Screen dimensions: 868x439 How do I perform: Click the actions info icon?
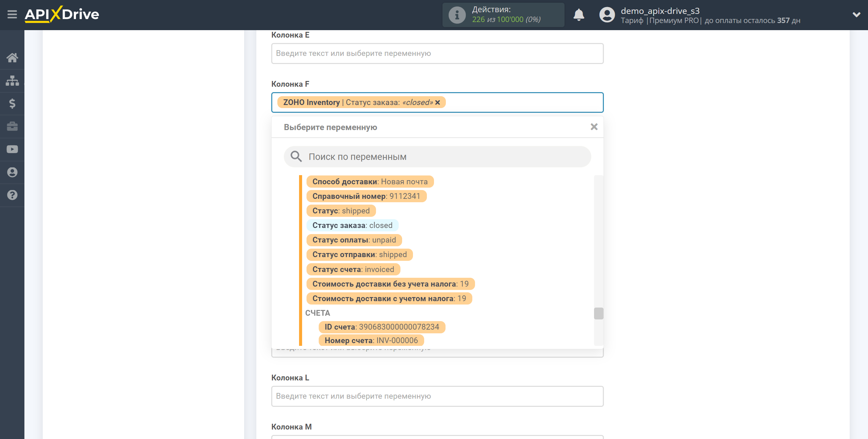tap(457, 15)
